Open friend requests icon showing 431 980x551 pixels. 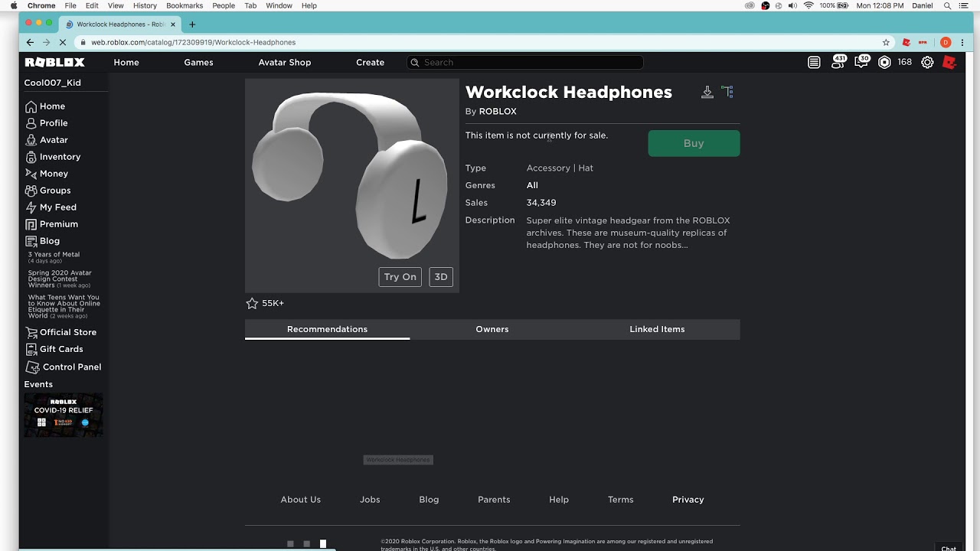(838, 62)
